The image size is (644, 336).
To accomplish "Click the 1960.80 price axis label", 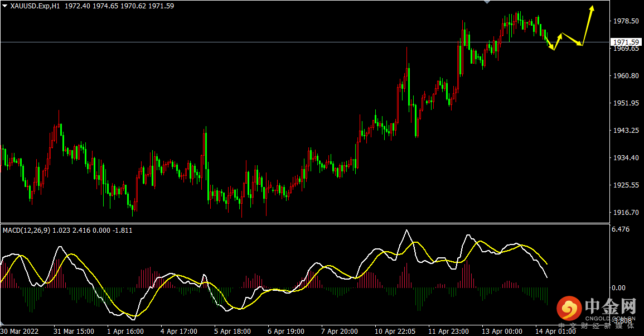I will (x=626, y=76).
